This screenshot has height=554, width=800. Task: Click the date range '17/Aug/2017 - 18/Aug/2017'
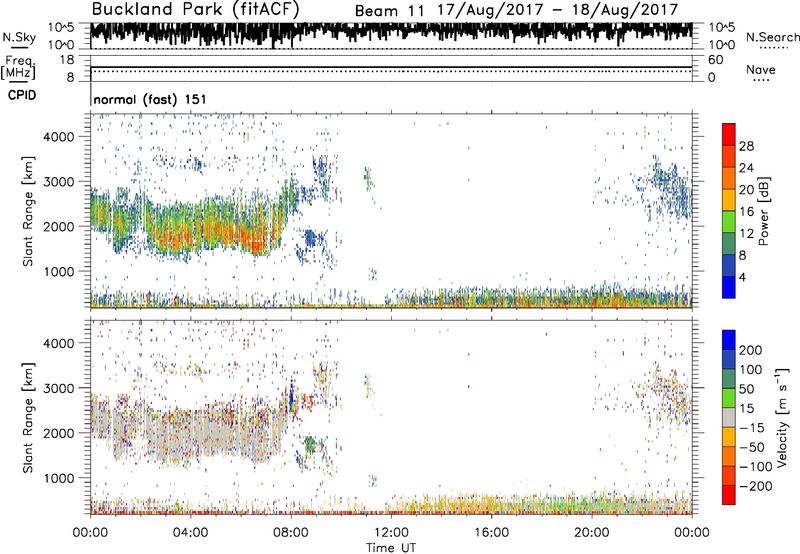coord(558,10)
